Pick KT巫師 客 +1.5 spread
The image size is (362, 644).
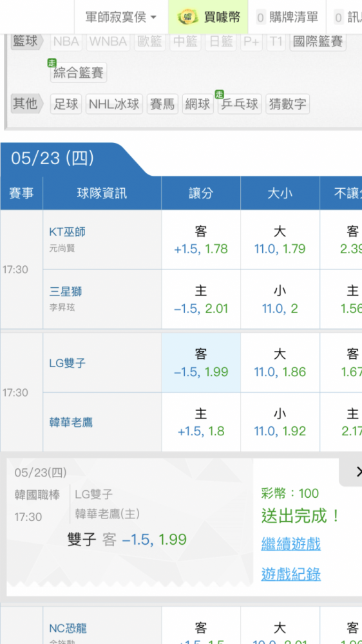pos(201,240)
